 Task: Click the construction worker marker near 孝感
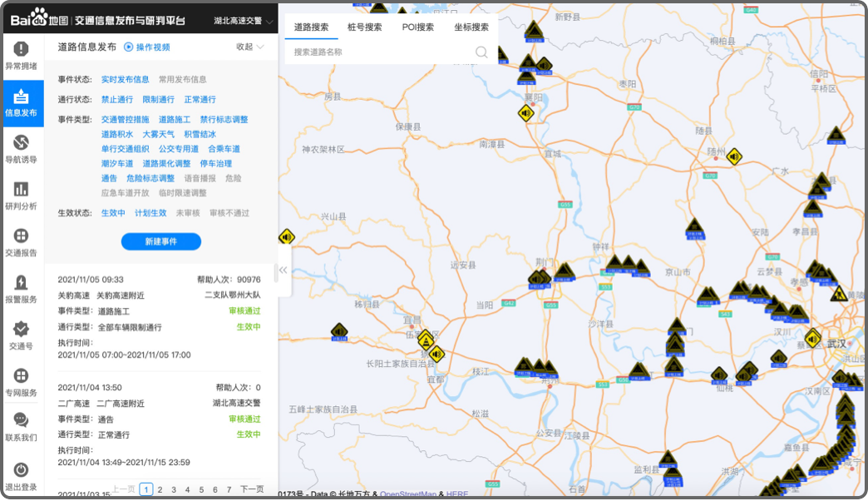pyautogui.click(x=839, y=294)
